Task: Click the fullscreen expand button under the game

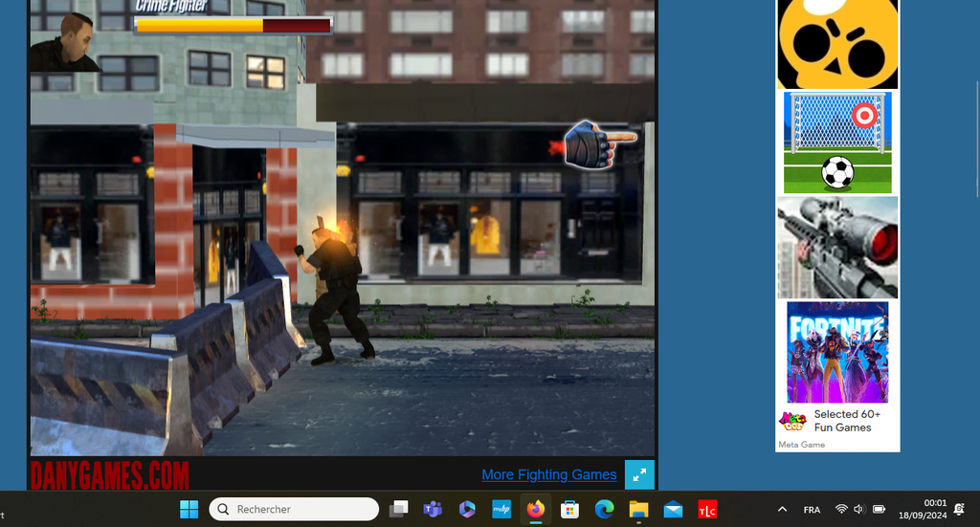Action: coord(639,475)
